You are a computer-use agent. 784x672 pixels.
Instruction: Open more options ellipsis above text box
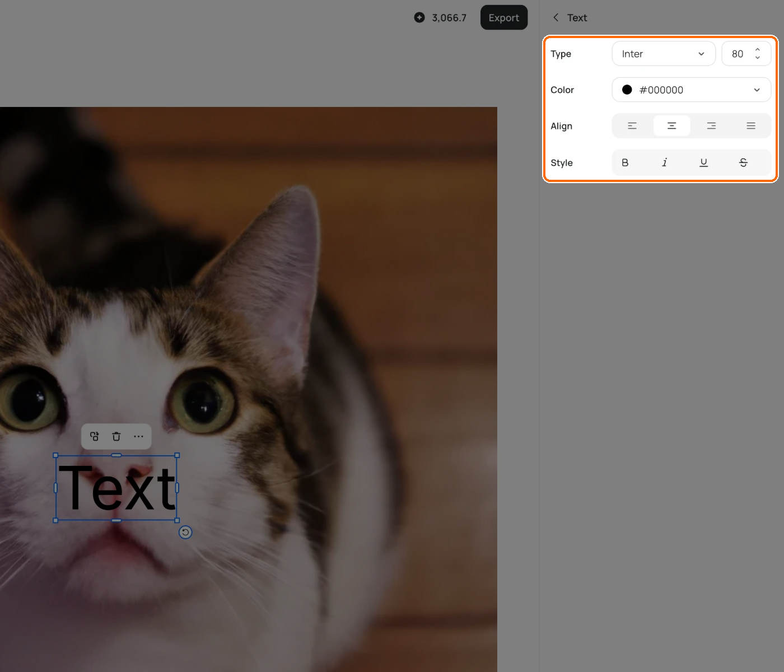138,436
